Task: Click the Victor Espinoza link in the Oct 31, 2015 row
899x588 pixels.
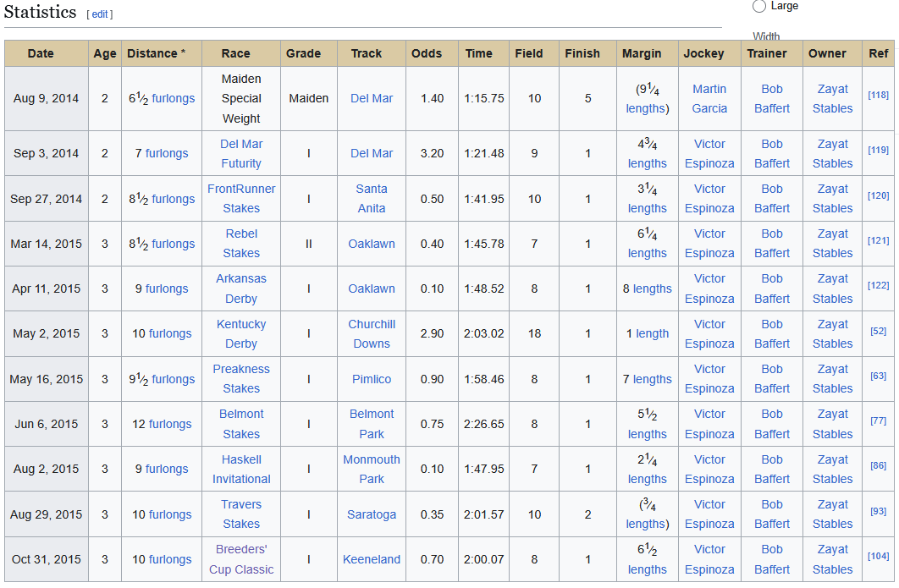Action: click(x=709, y=559)
